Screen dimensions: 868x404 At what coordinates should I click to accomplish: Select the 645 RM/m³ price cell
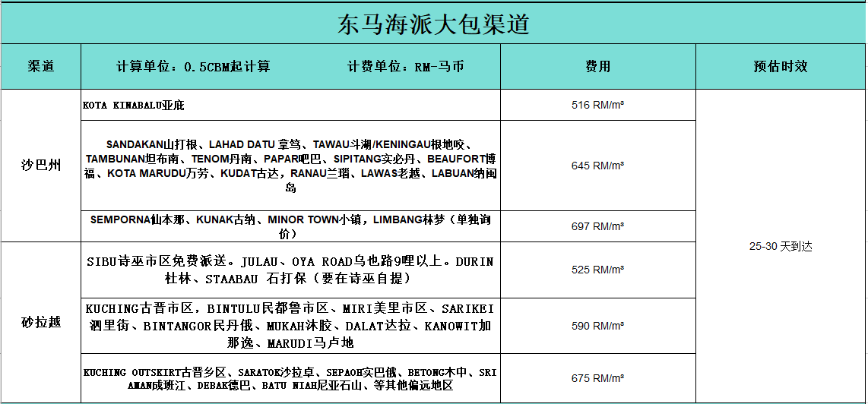pyautogui.click(x=598, y=166)
